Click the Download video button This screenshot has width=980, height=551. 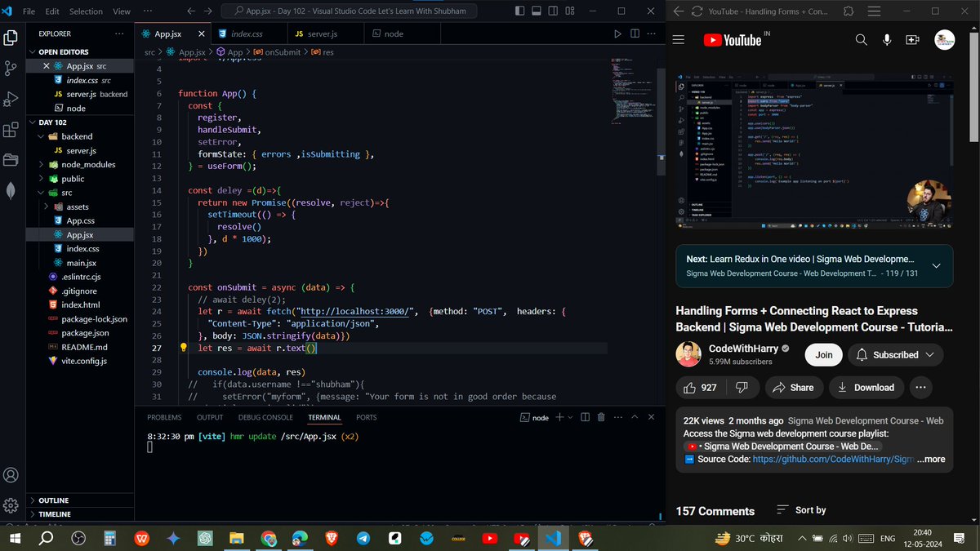point(866,388)
